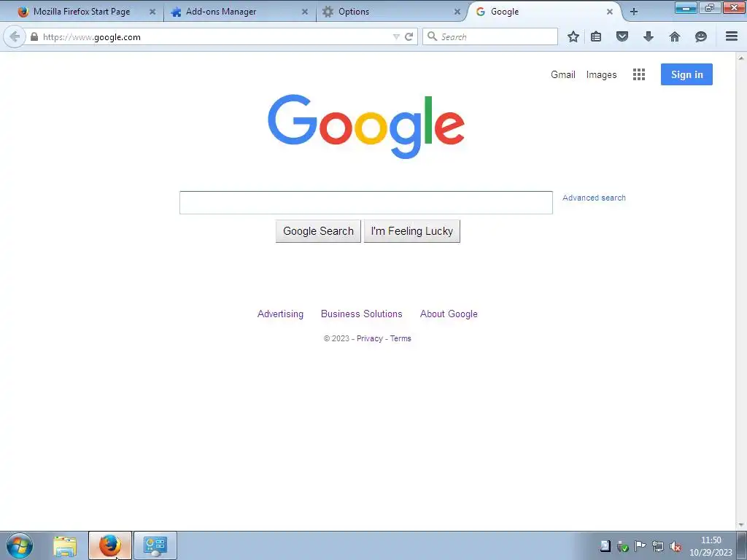Close the Options tab
Image resolution: width=747 pixels, height=560 pixels.
tap(457, 12)
